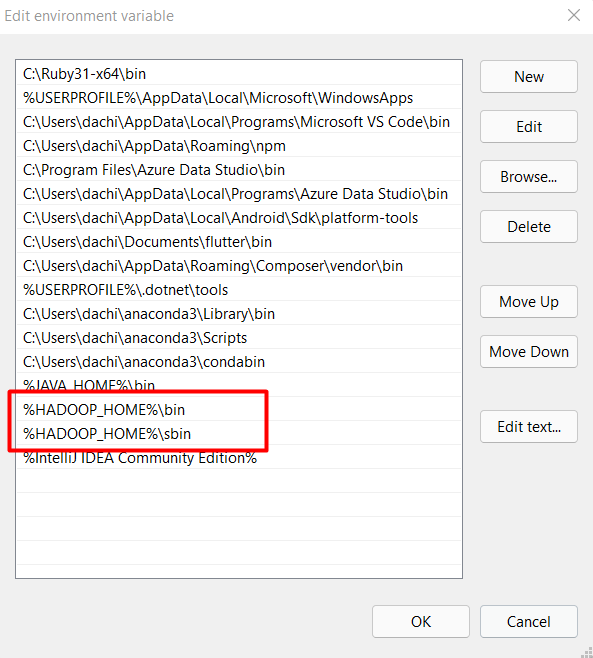Close the Edit environment variable dialog
The width and height of the screenshot is (593, 658).
[x=574, y=16]
